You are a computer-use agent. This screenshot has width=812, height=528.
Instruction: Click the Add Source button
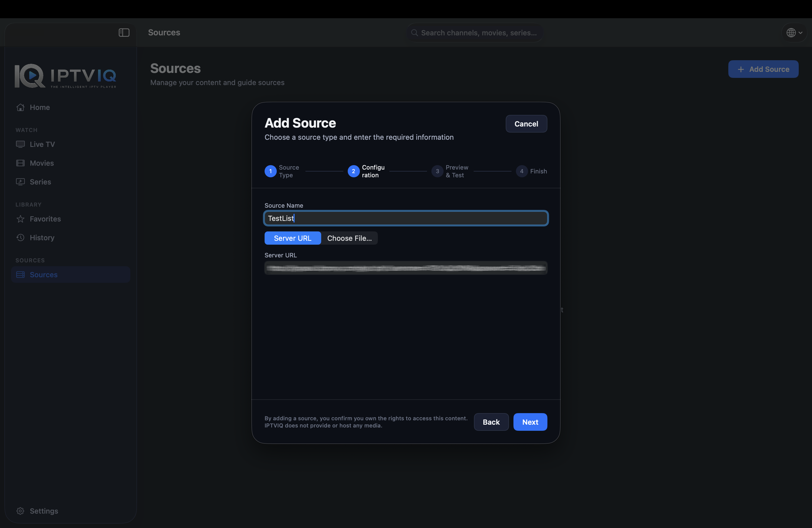click(x=763, y=69)
